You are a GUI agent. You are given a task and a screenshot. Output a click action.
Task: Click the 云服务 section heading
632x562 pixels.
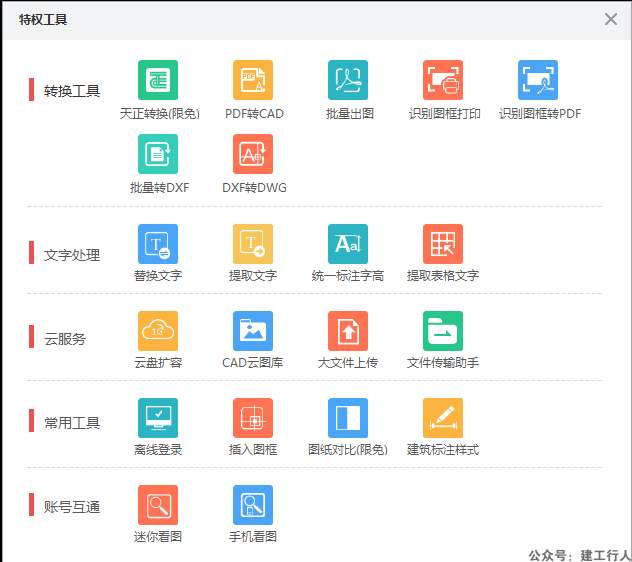coord(65,339)
